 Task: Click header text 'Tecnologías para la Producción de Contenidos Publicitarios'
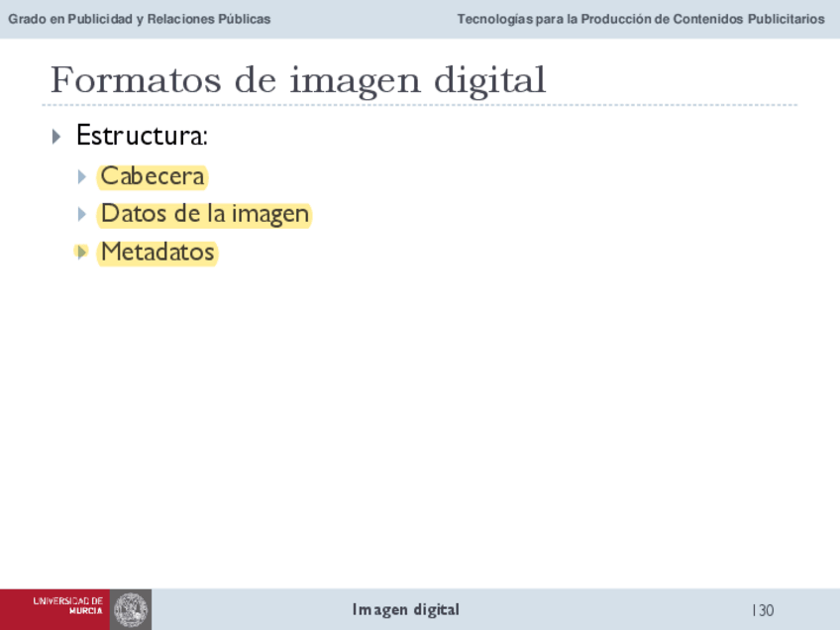pos(641,19)
